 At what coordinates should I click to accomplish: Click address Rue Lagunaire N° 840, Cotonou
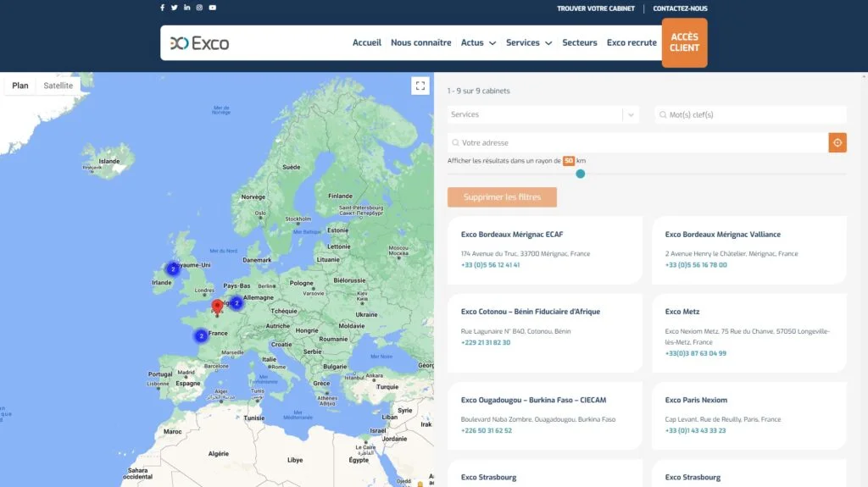pos(515,331)
